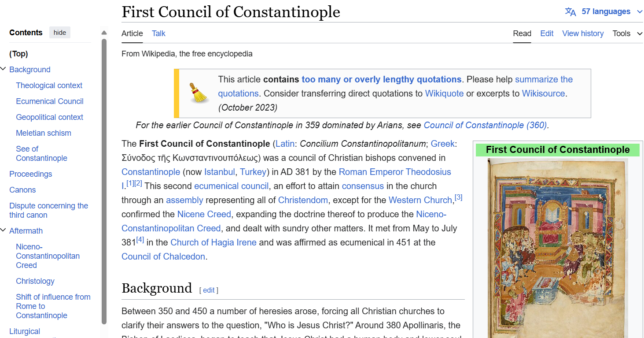Open Council of Chalcedon link
The height and width of the screenshot is (338, 644).
pos(163,256)
